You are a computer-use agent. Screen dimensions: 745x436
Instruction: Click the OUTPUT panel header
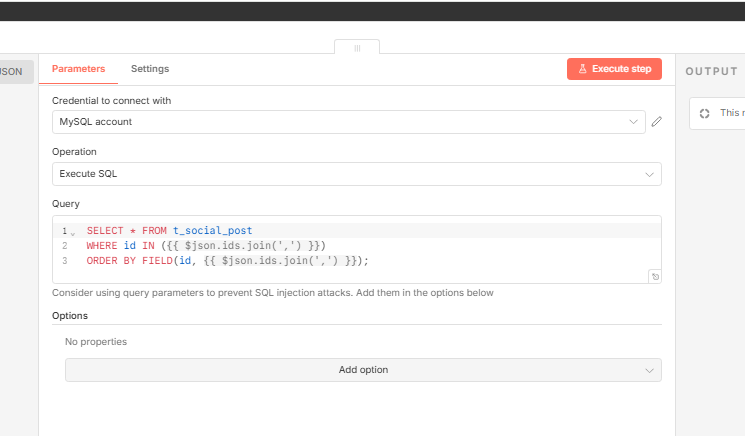711,71
